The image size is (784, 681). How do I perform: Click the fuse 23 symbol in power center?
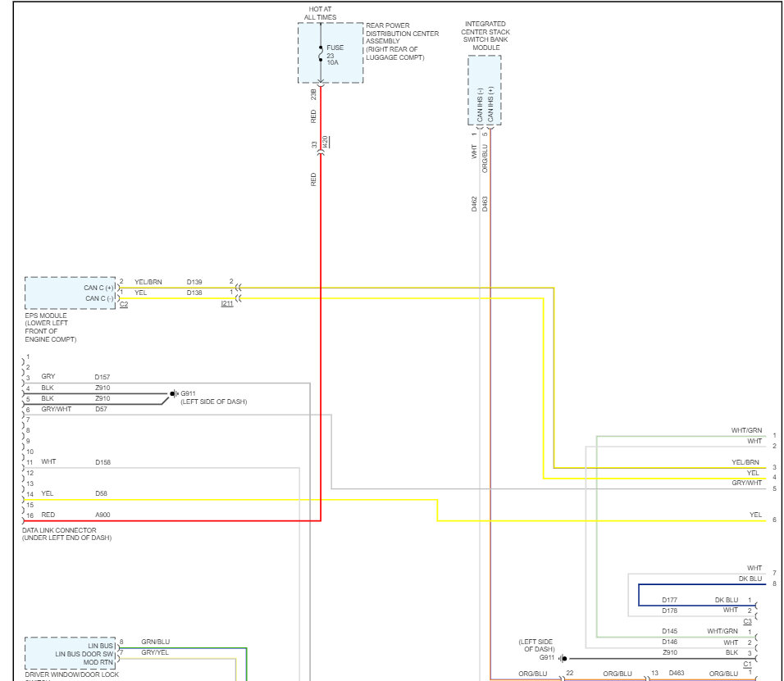321,54
